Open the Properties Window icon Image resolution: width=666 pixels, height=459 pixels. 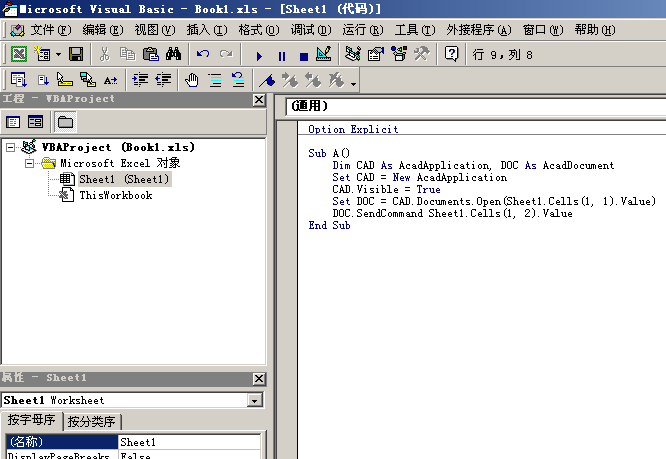[375, 54]
